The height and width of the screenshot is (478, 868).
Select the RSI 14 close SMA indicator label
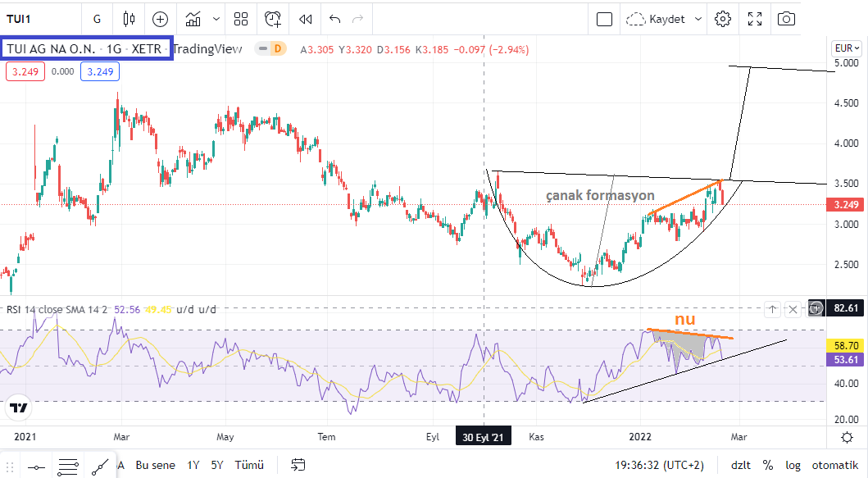pyautogui.click(x=57, y=310)
